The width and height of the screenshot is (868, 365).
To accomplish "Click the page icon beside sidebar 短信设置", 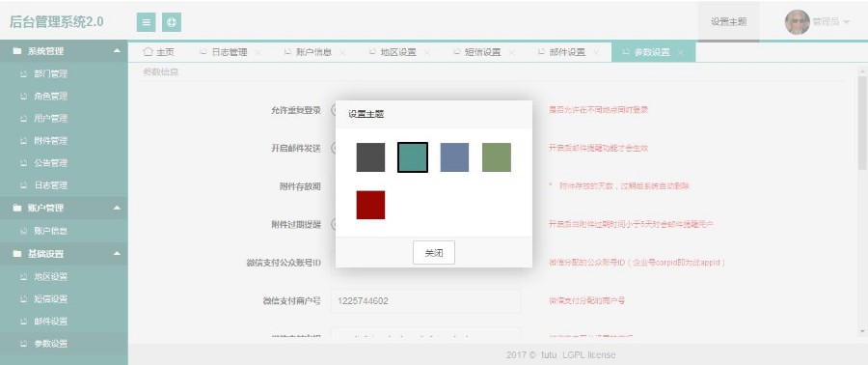I will tap(23, 298).
